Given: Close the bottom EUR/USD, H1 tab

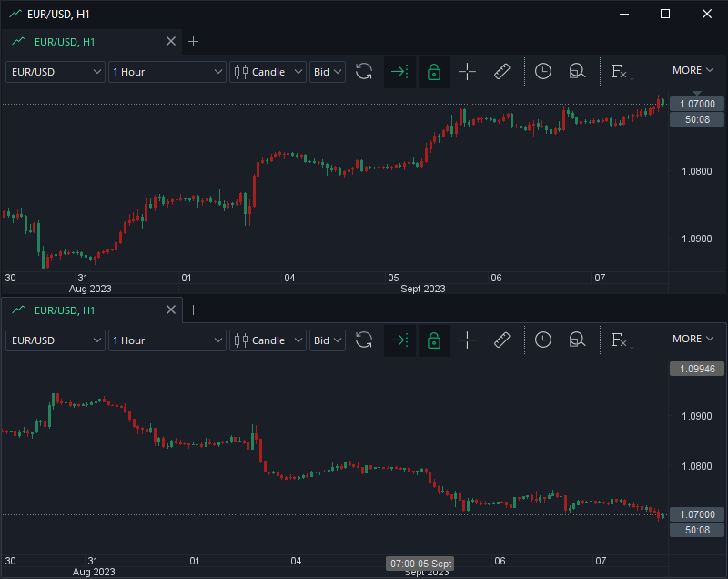Looking at the screenshot, I should coord(171,310).
